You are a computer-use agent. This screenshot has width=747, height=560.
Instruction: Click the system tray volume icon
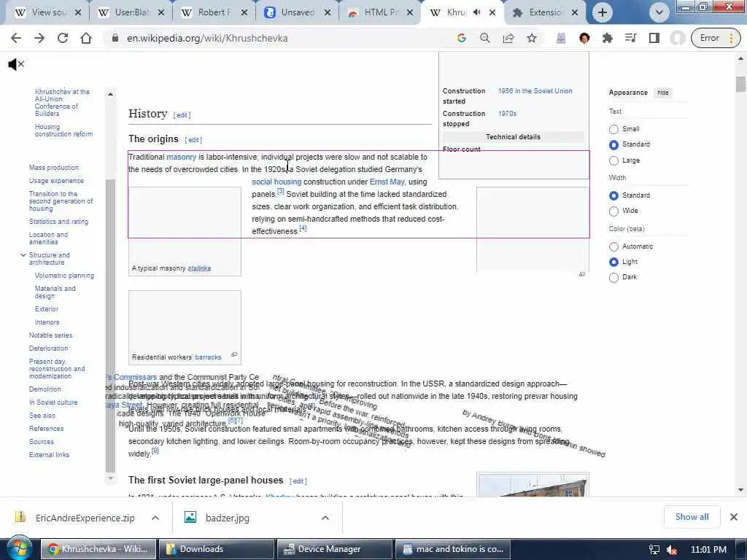(672, 550)
